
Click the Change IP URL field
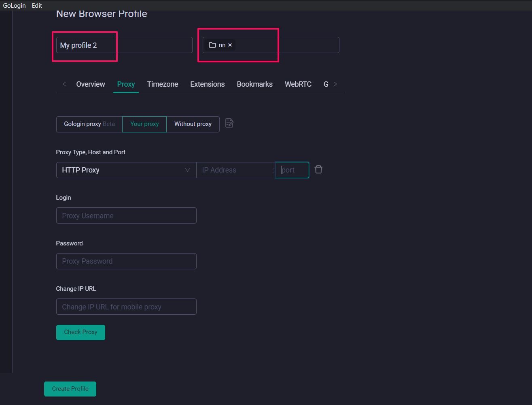126,307
